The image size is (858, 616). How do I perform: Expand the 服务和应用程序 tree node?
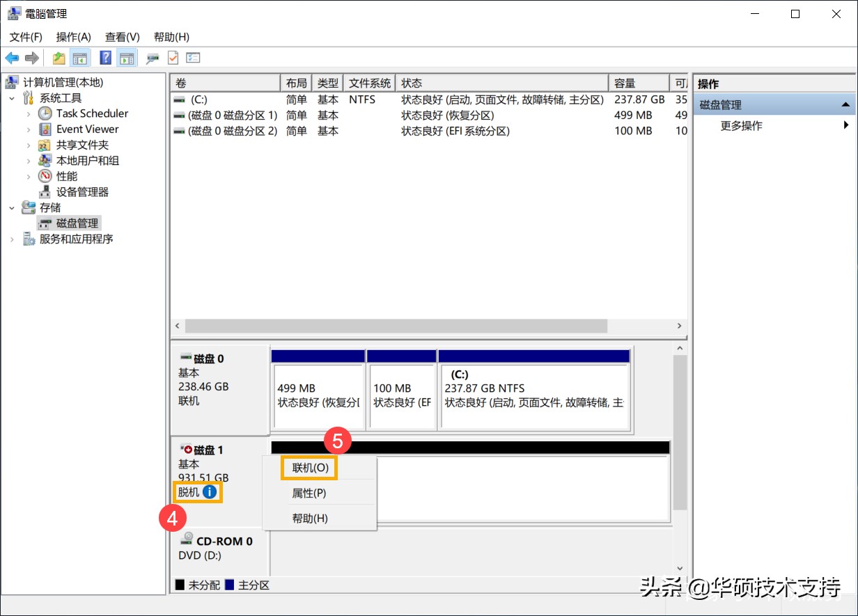(11, 238)
